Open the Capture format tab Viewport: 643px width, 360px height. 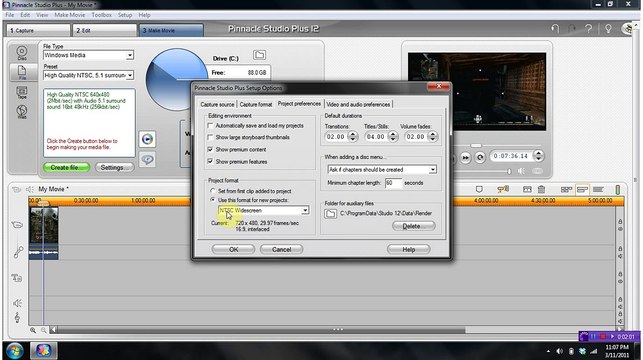256,105
